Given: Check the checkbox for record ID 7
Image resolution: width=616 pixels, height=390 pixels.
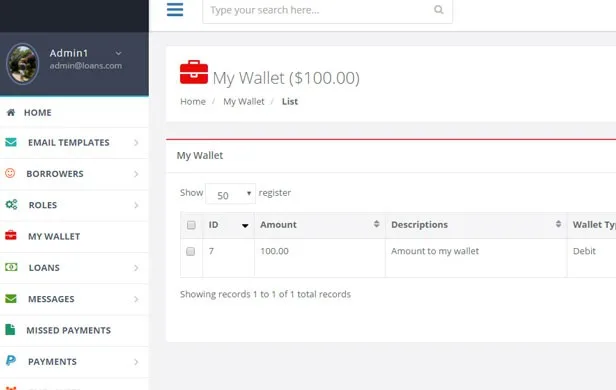Looking at the screenshot, I should tap(191, 251).
